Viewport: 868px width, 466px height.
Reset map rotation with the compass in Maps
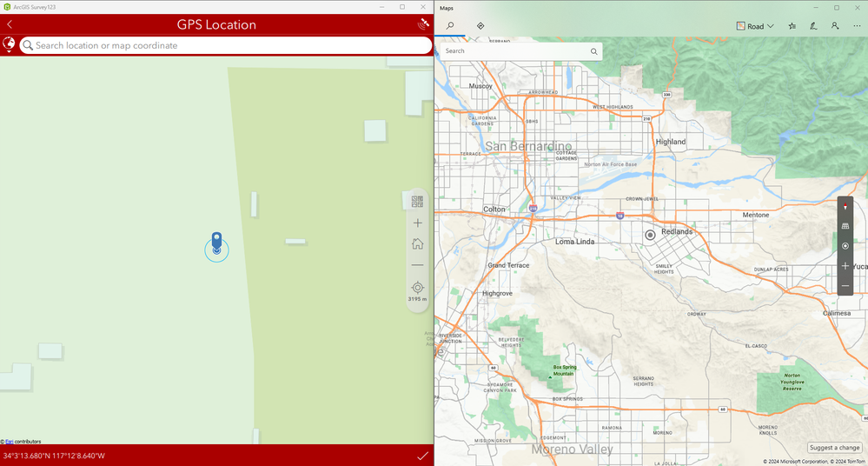click(x=845, y=207)
